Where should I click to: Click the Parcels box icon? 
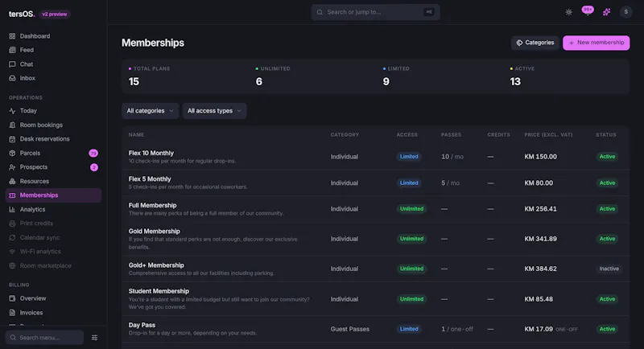(12, 153)
